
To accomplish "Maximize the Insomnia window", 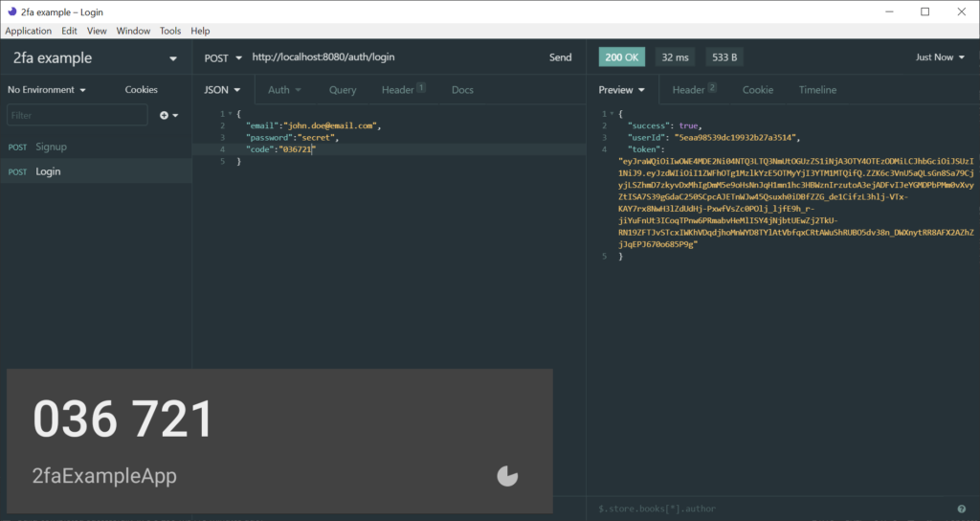I will pos(924,11).
